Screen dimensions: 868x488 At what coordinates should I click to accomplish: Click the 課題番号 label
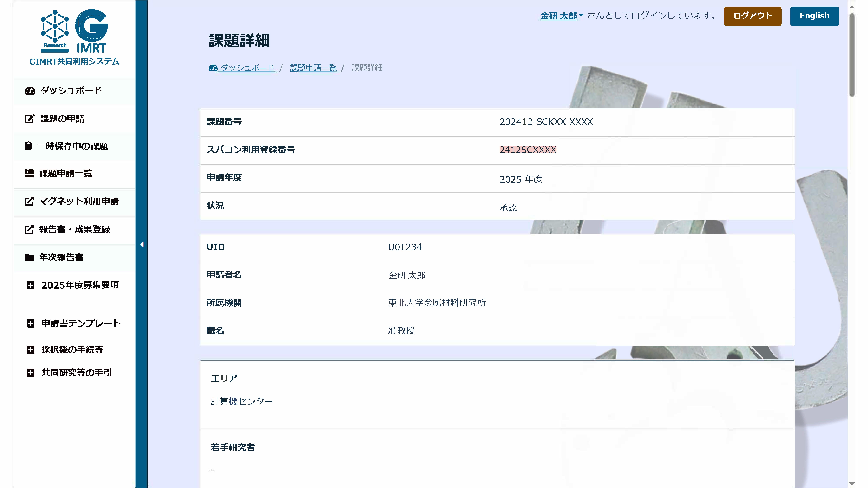tap(224, 122)
